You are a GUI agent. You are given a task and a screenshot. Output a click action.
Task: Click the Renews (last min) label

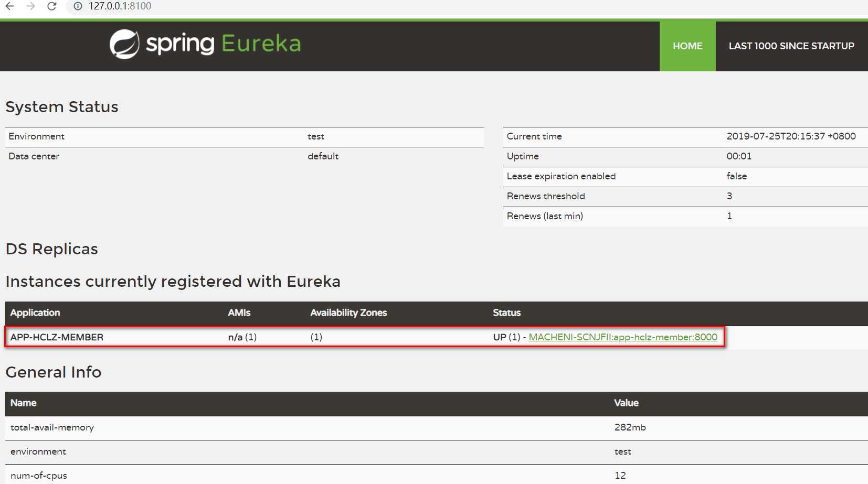(545, 216)
